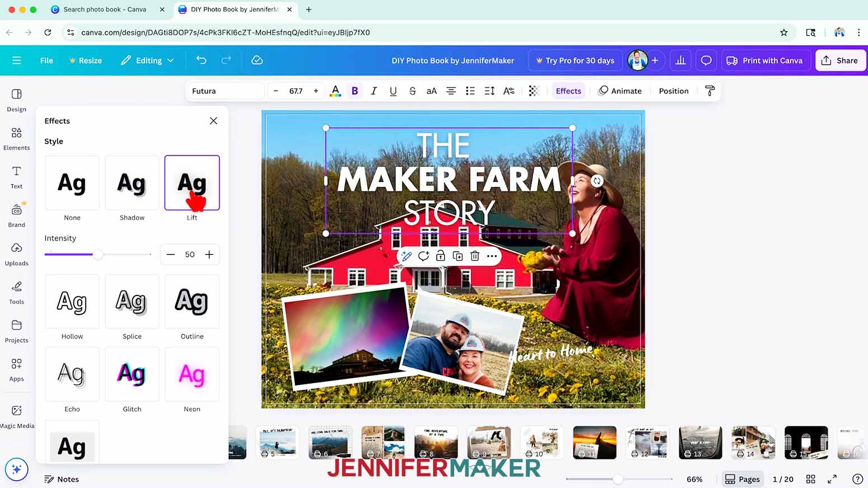Click the Magic Write icon in floating toolbar
The height and width of the screenshot is (488, 868).
(407, 256)
